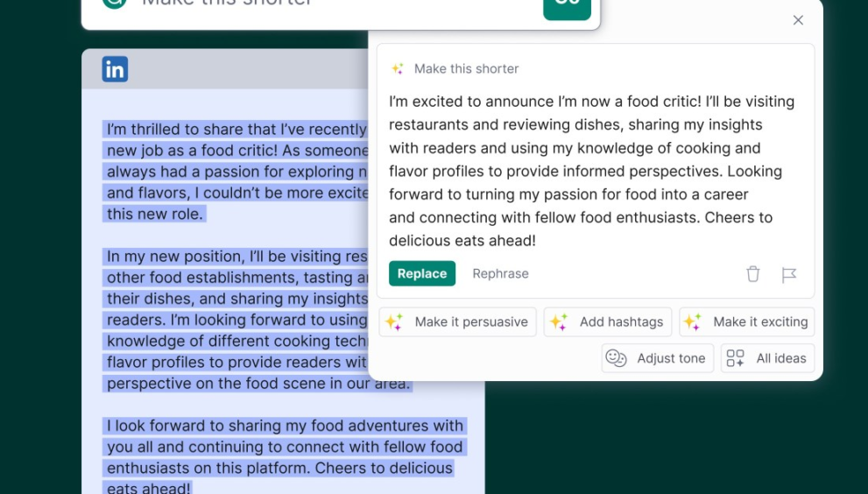The width and height of the screenshot is (868, 494).
Task: Click the emoji faces icon for Adjust tone
Action: 616,358
